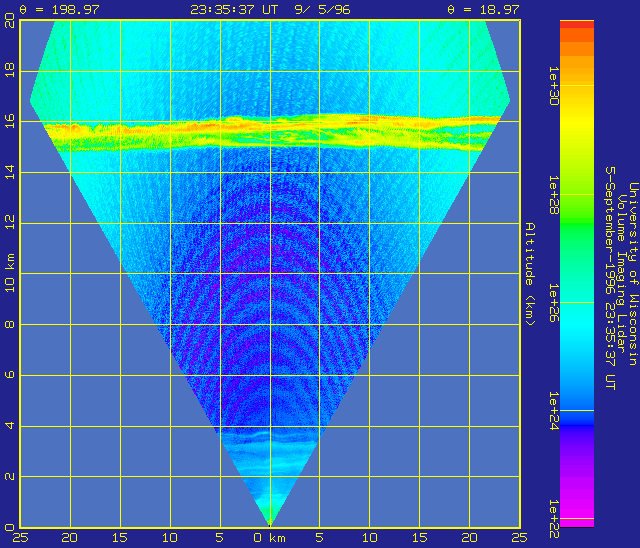
Task: Click the 1e+26 colorbar label
Action: click(x=553, y=303)
